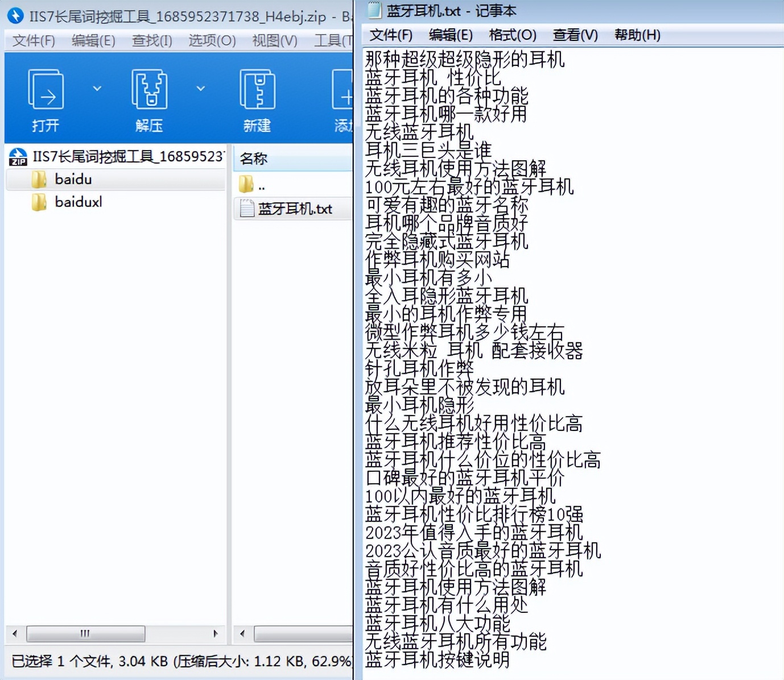Click the line '那种超级超级隐形的耳机'
The height and width of the screenshot is (680, 784).
tap(465, 59)
